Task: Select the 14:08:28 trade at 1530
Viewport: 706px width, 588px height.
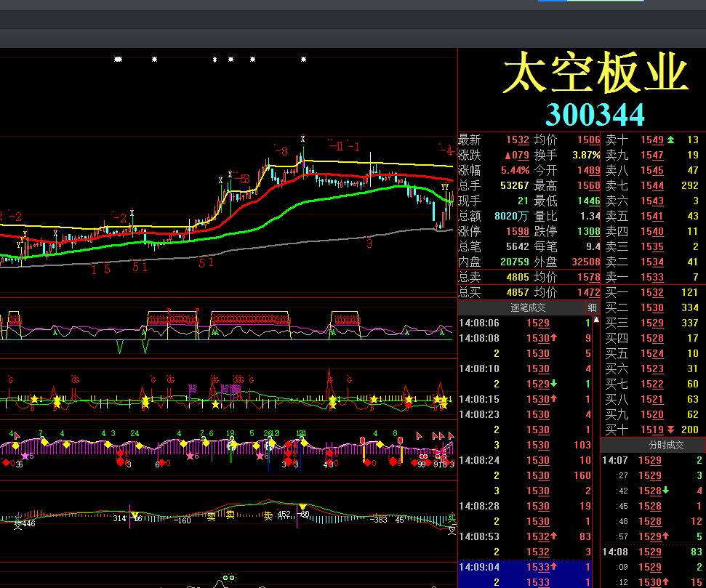Action: (525, 506)
